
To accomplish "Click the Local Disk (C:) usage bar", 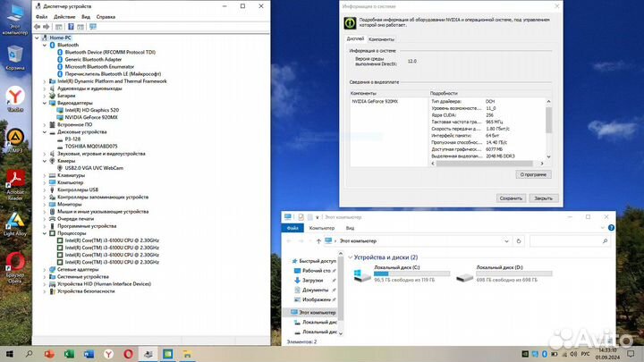I will [411, 274].
